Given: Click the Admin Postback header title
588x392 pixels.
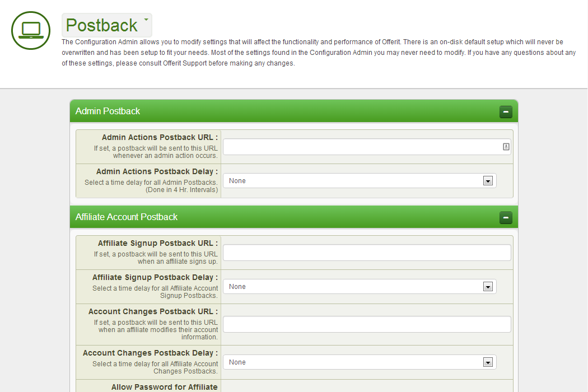Looking at the screenshot, I should (x=108, y=111).
